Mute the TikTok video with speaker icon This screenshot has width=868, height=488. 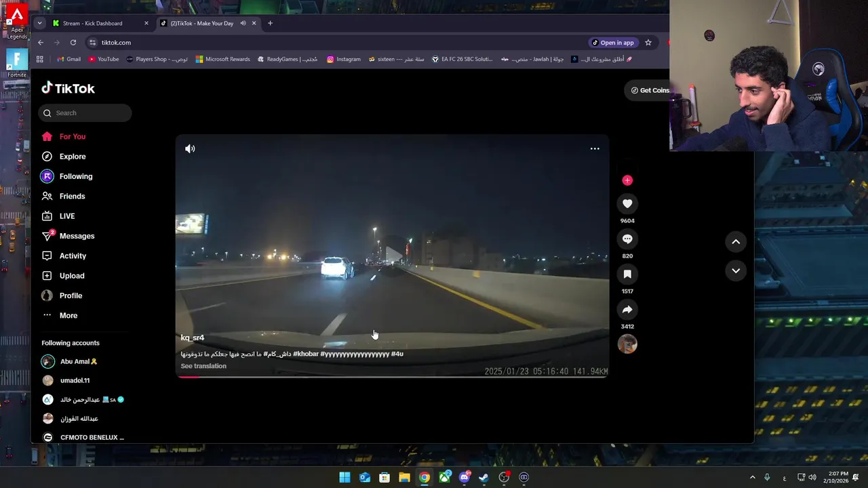[190, 148]
